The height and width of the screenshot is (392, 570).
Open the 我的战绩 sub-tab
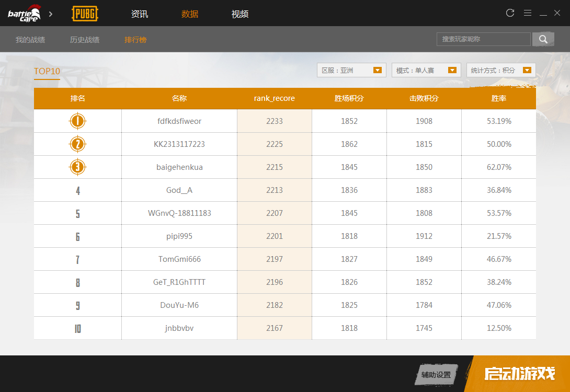point(30,40)
